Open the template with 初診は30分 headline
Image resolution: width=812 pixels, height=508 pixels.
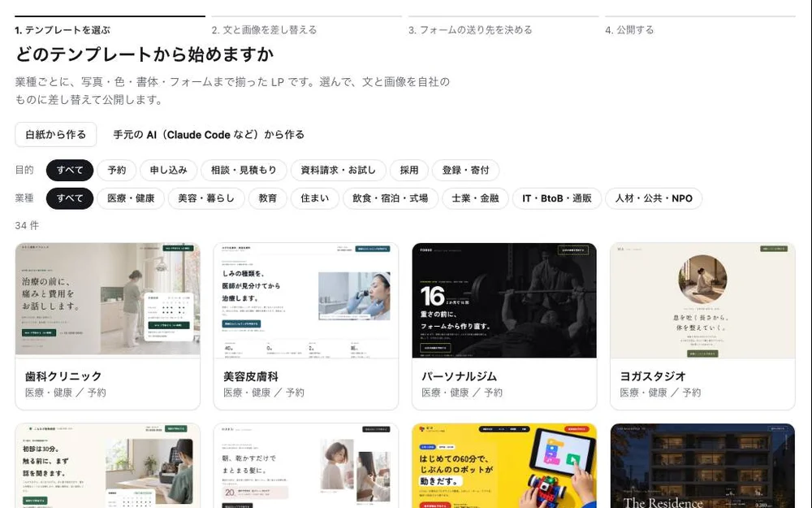[108, 466]
